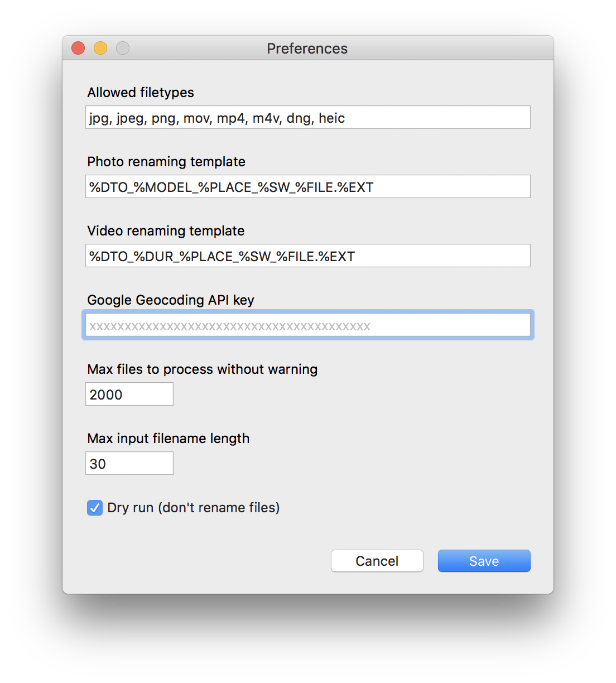Screen dimensions: 616x683
Task: Select the Video renaming template input
Action: 307,256
